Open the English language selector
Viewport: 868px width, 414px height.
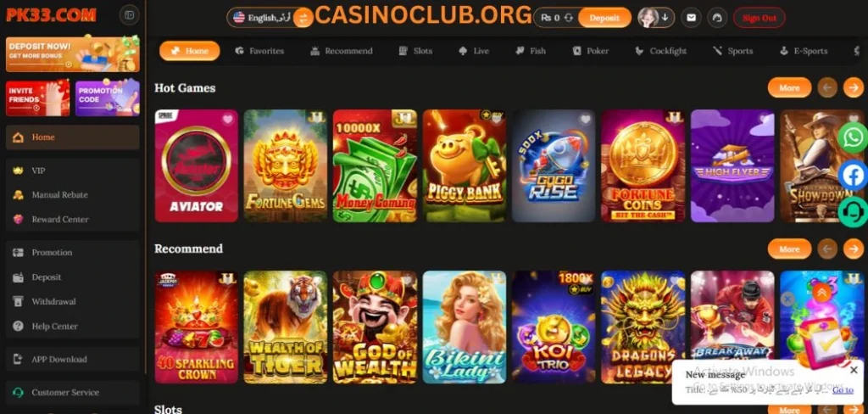[263, 18]
